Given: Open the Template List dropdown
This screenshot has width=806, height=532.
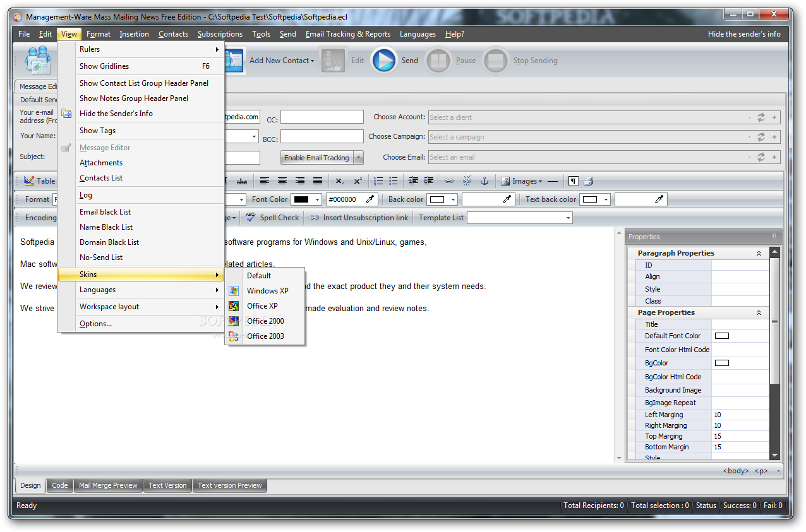Looking at the screenshot, I should 568,218.
